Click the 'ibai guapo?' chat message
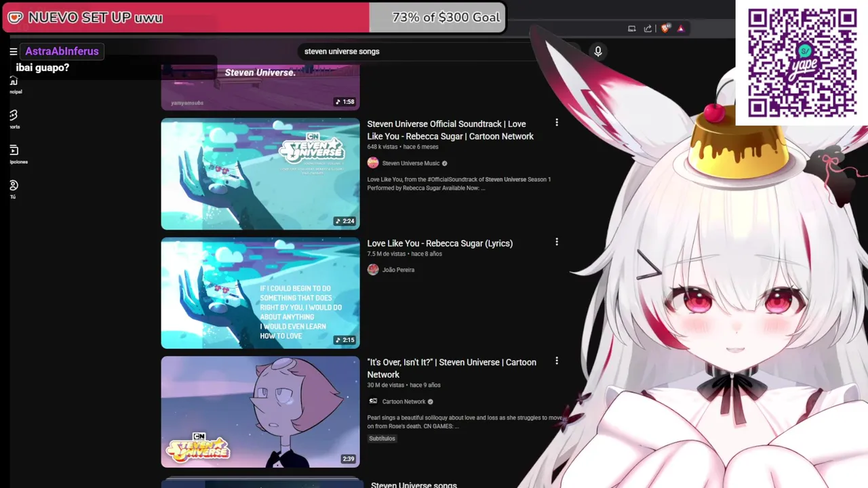This screenshot has width=868, height=488. (42, 68)
